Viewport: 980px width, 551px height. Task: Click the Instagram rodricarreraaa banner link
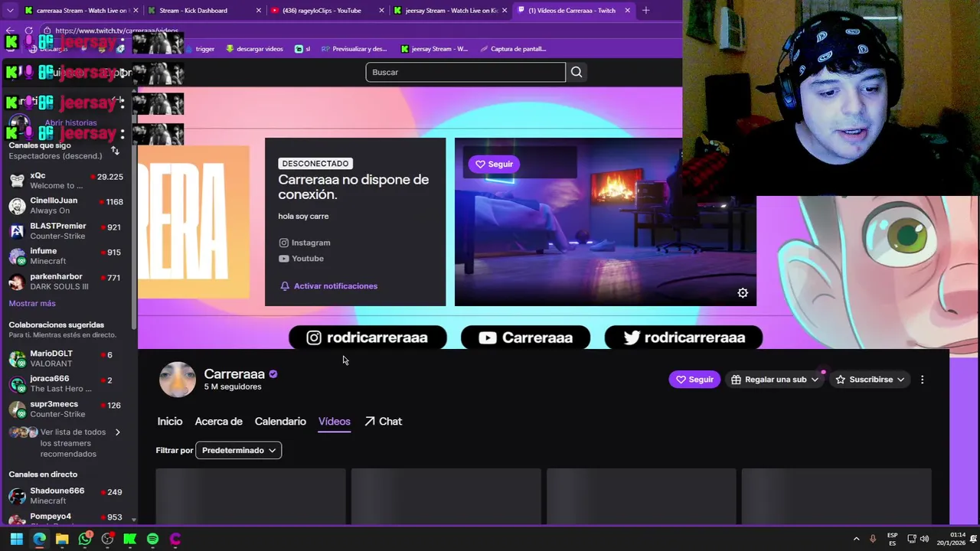(x=367, y=337)
